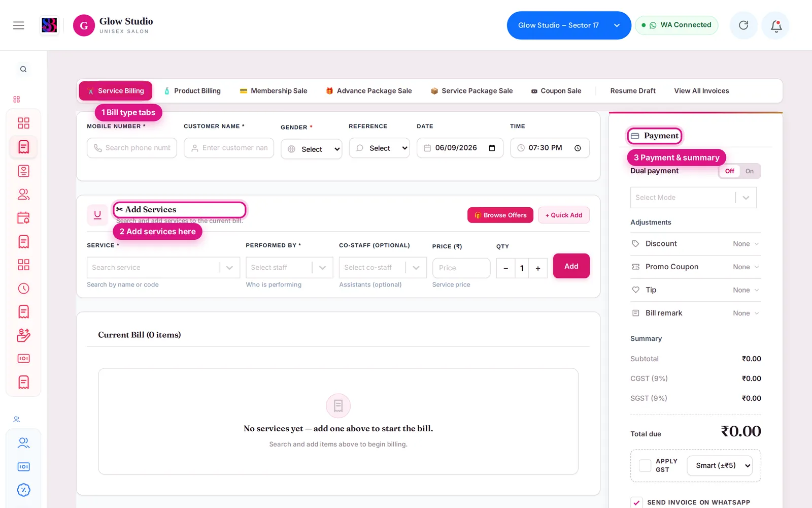812x508 pixels.
Task: Open the highlighted billing receipt icon in the sidebar
Action: point(23,147)
